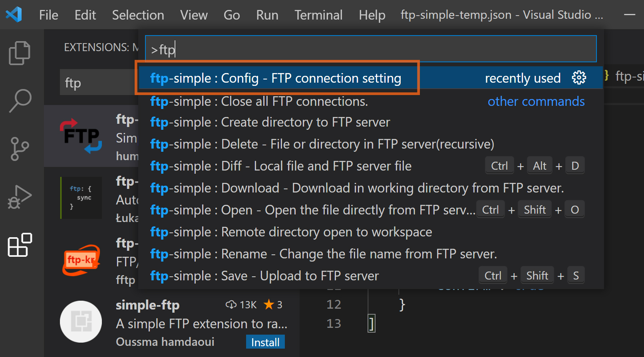The height and width of the screenshot is (357, 644).
Task: Click the simple-ftp description text
Action: [202, 323]
